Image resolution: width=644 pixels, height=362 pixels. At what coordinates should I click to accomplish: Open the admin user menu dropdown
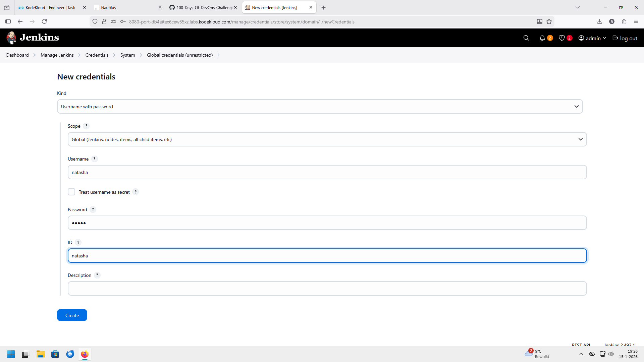click(x=592, y=38)
